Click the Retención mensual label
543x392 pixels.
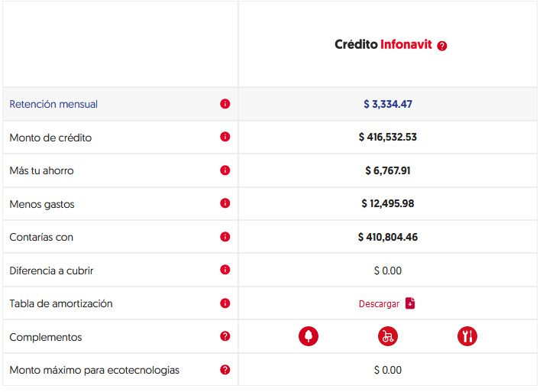[53, 104]
